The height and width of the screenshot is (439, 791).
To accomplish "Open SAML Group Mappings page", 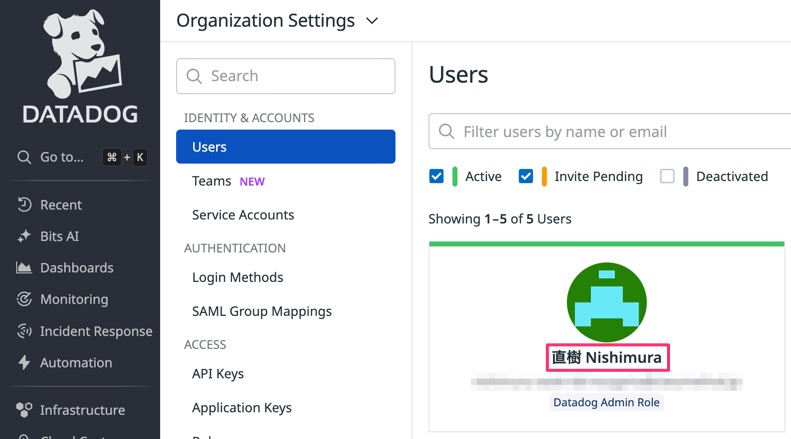I will [262, 311].
